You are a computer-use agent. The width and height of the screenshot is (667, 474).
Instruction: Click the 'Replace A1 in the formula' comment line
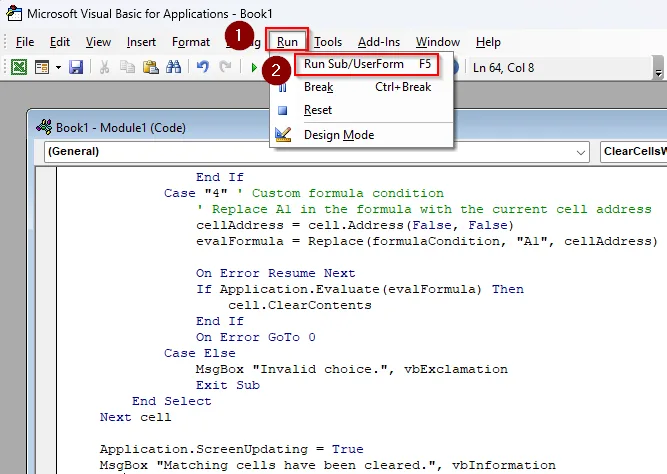click(x=424, y=209)
